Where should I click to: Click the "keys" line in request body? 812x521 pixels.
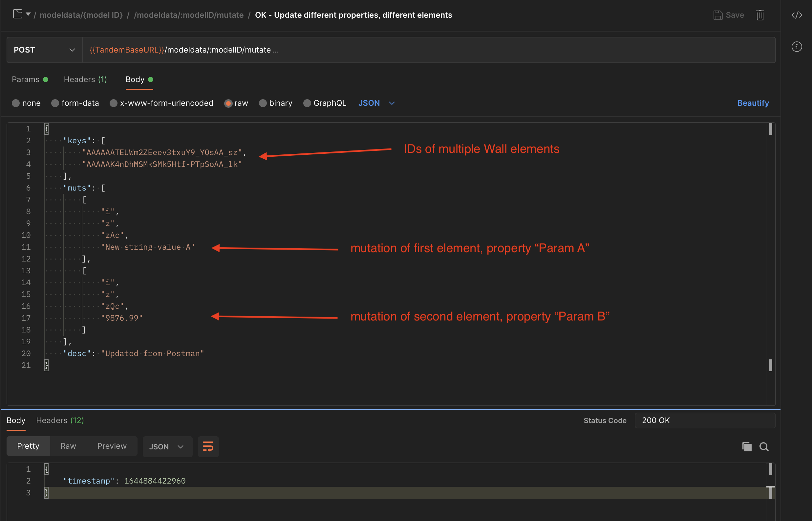pos(84,140)
